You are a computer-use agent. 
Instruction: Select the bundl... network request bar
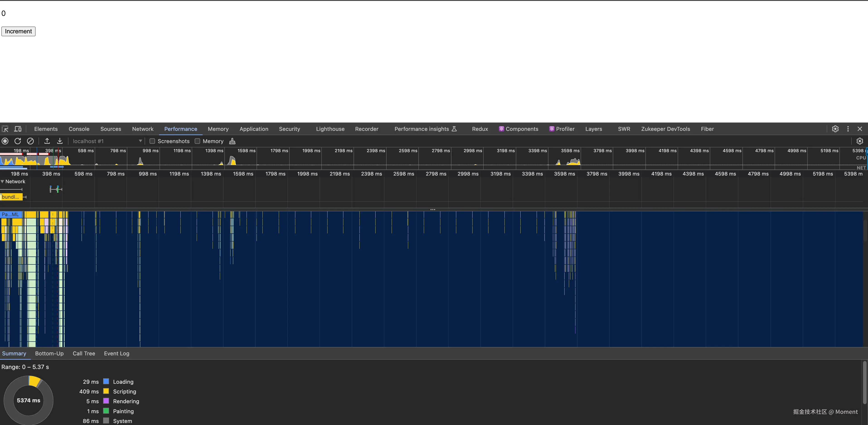(11, 197)
